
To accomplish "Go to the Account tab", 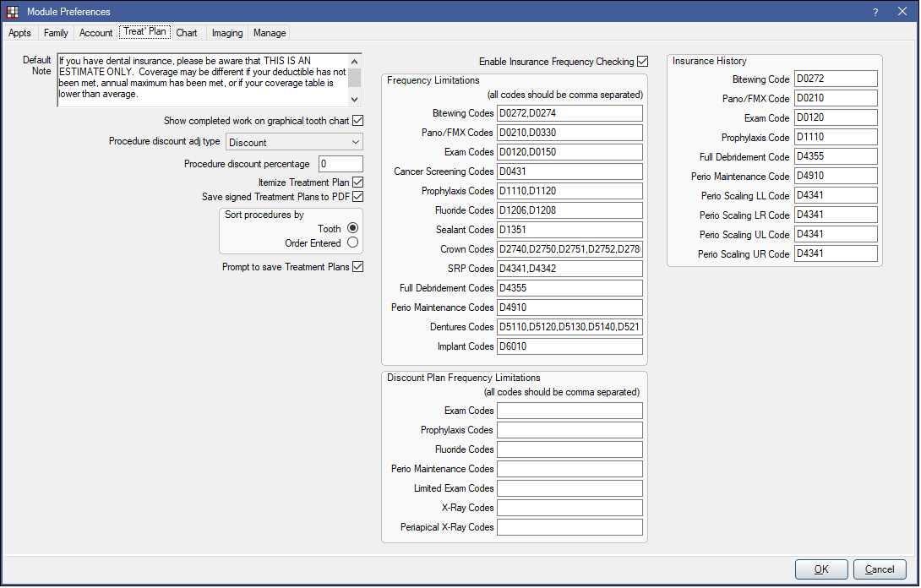I will point(95,33).
